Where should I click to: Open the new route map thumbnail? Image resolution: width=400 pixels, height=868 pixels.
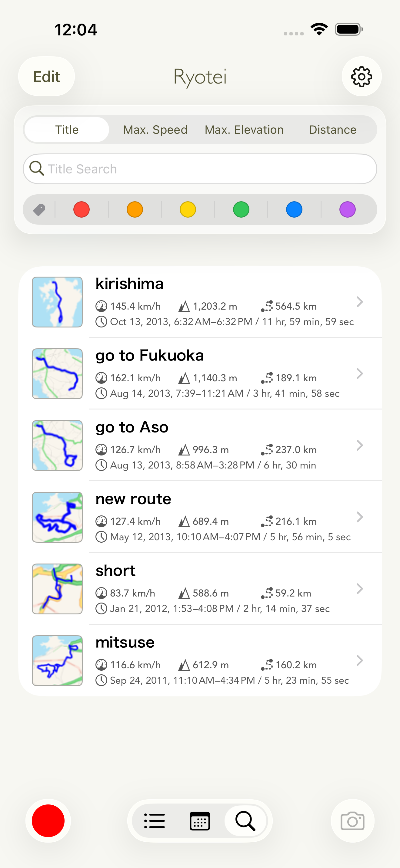pos(57,517)
